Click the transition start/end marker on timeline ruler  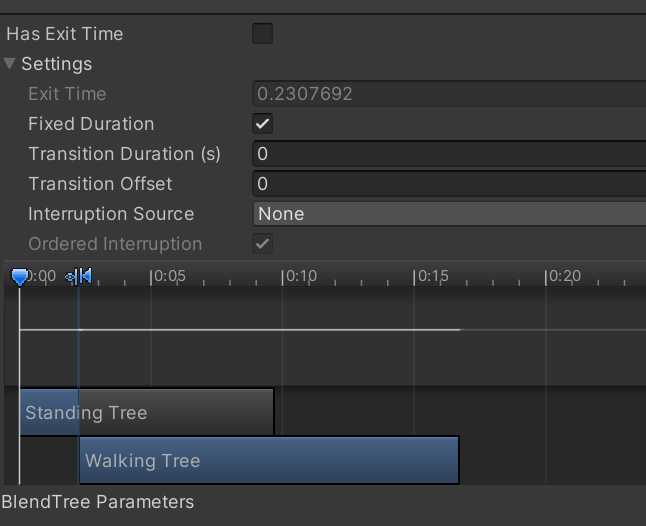pyautogui.click(x=79, y=276)
